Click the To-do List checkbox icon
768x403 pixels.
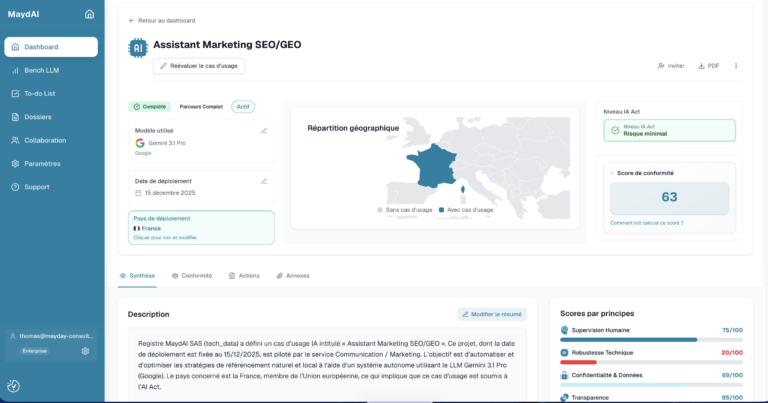pyautogui.click(x=15, y=94)
